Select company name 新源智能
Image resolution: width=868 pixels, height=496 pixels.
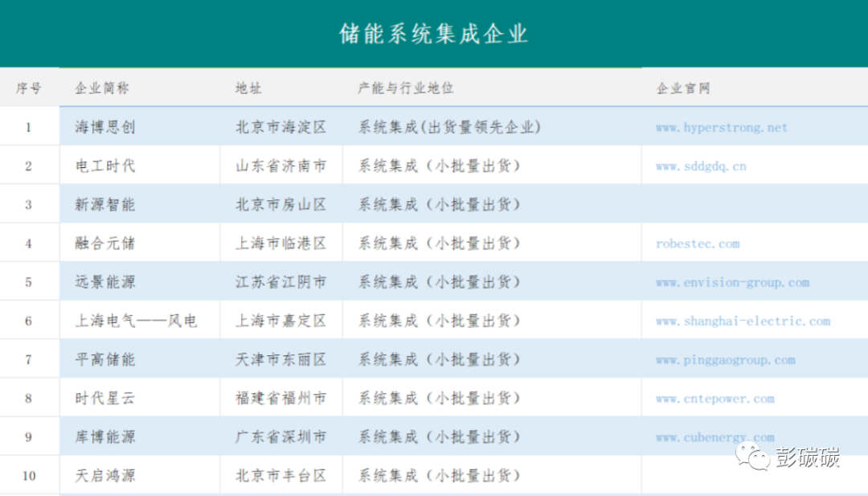tap(105, 205)
